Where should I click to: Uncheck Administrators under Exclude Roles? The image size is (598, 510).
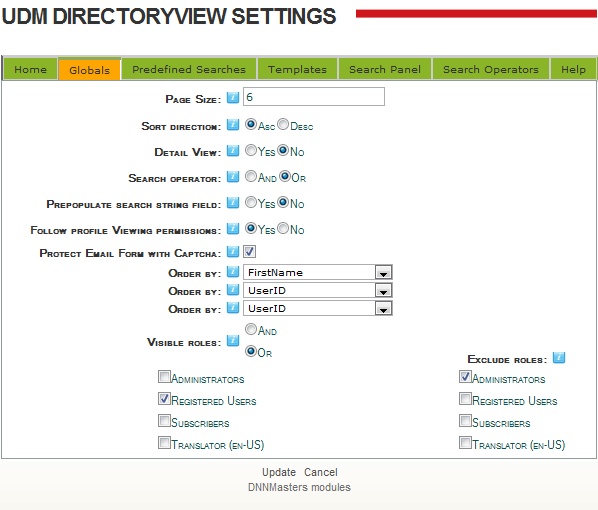point(465,377)
